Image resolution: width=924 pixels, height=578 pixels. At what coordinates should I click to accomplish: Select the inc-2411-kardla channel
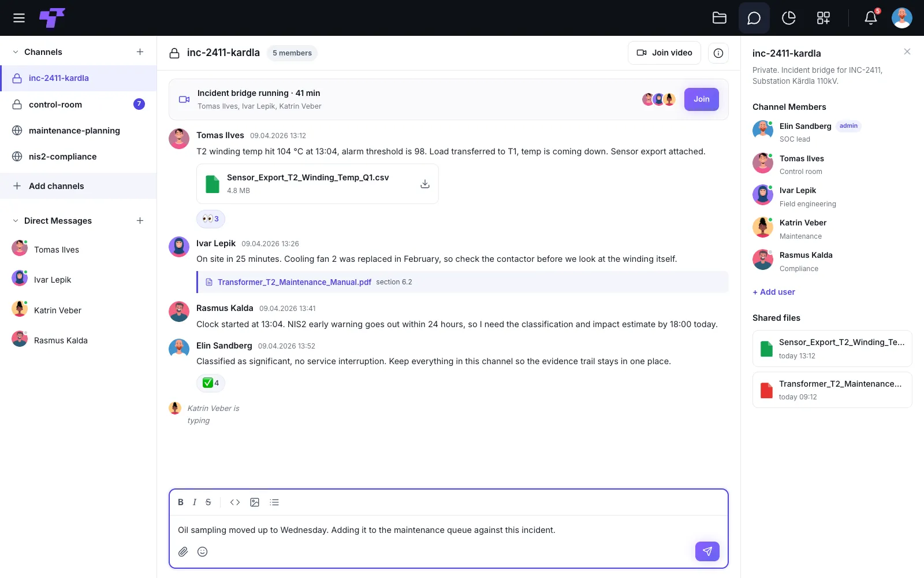pos(79,78)
